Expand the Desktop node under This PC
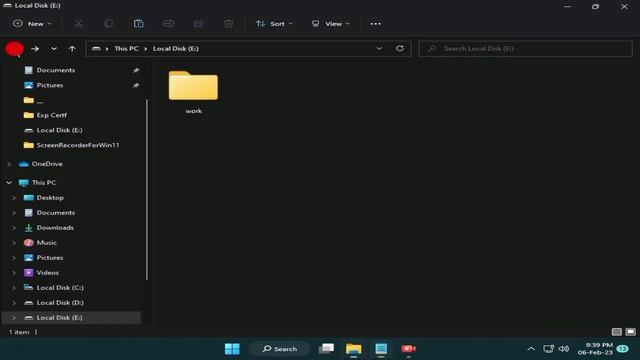640x360 pixels. point(14,198)
